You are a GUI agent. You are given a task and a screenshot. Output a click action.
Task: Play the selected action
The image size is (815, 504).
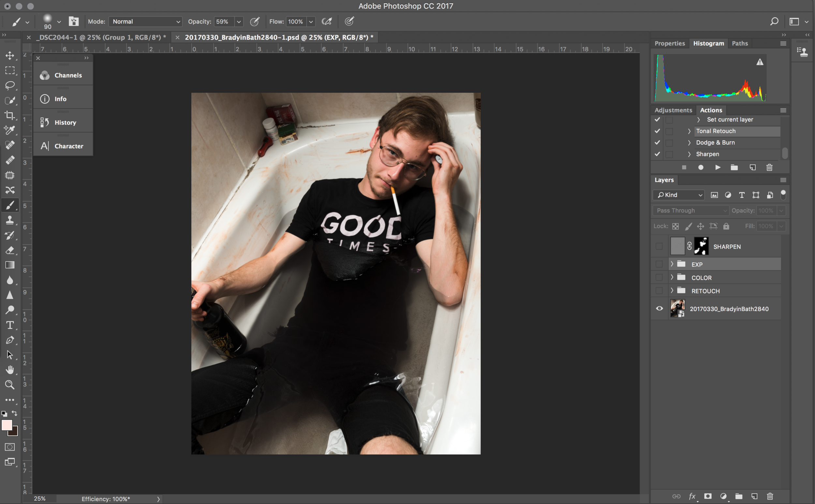(x=718, y=167)
